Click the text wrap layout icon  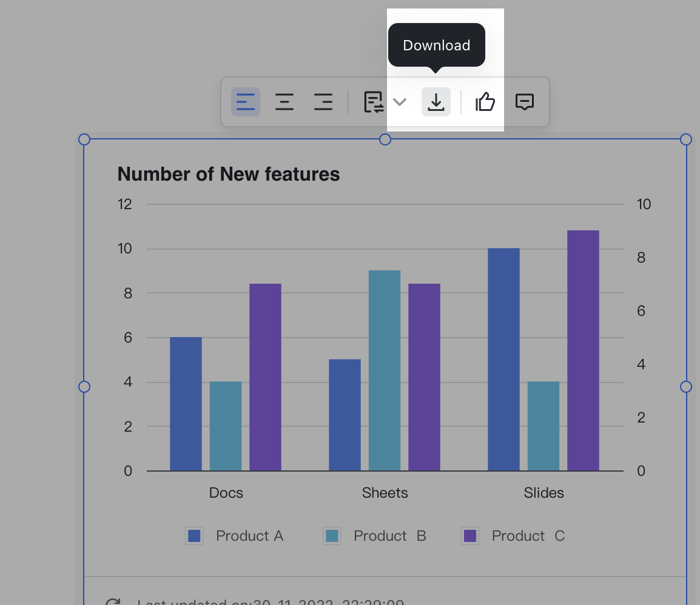(x=373, y=102)
